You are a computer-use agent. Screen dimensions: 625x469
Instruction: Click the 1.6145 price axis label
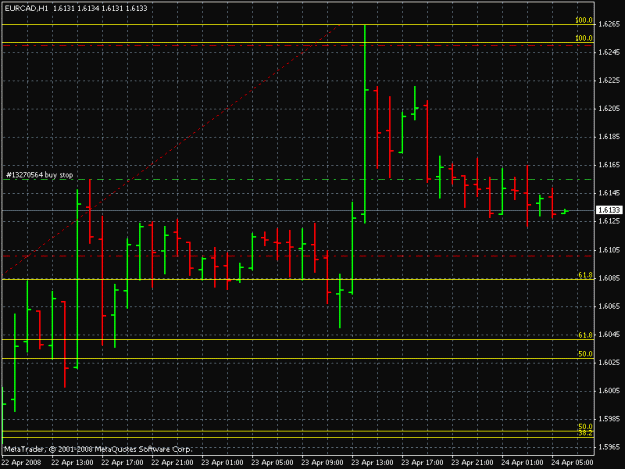609,193
